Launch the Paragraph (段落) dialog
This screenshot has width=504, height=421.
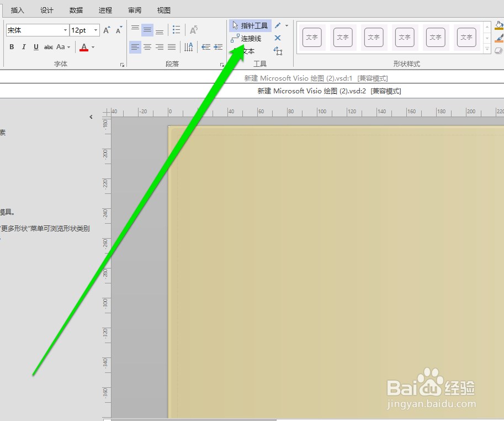222,65
